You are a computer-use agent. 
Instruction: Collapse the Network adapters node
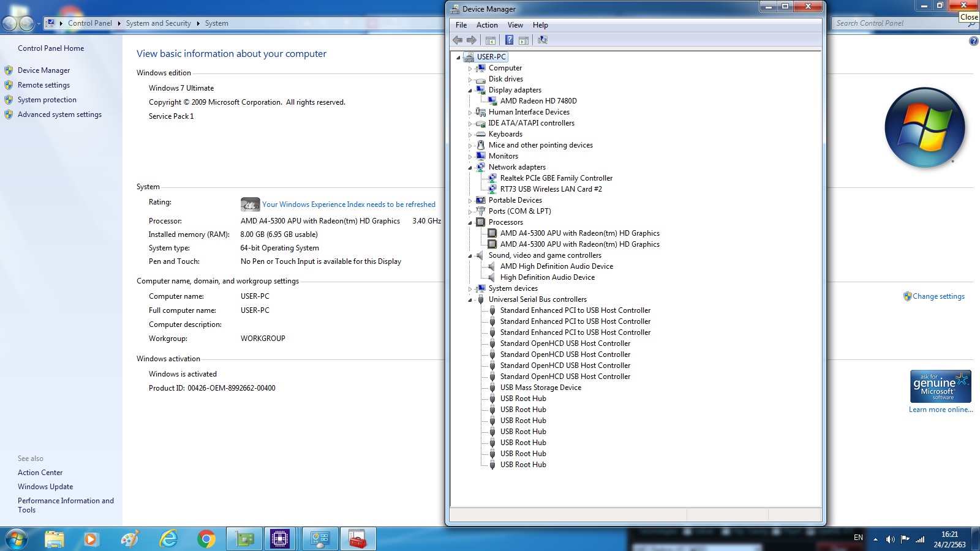470,168
